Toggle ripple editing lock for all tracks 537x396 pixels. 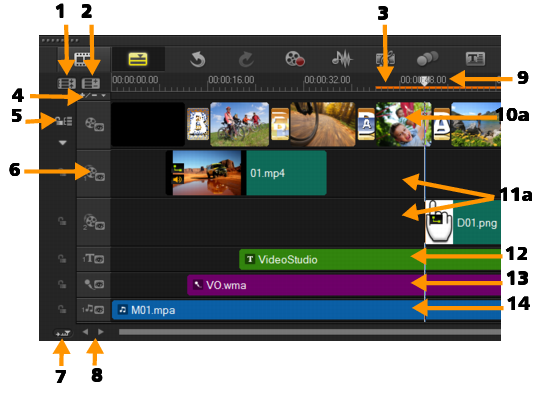64,121
